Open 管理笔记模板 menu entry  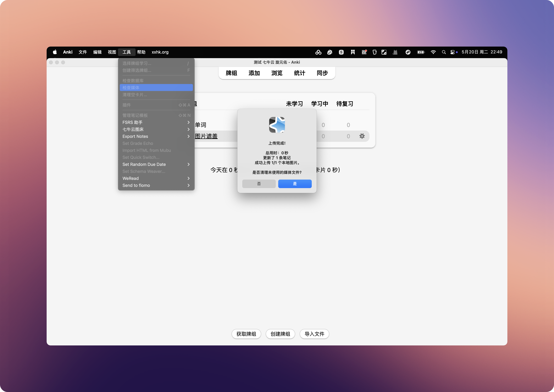pos(156,115)
